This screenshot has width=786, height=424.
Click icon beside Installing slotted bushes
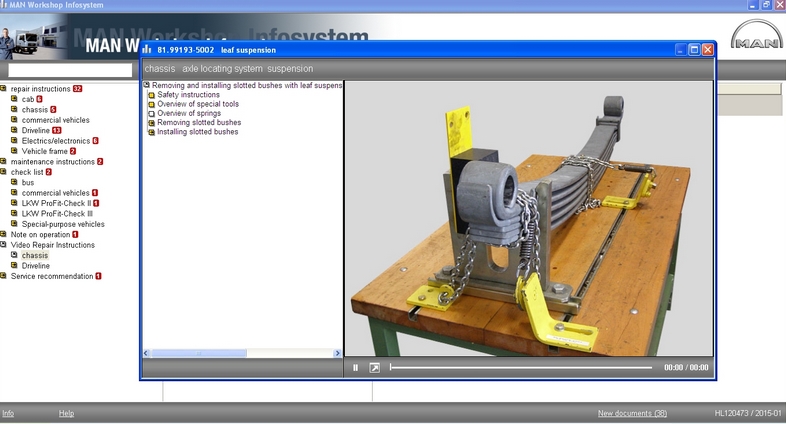pos(151,132)
